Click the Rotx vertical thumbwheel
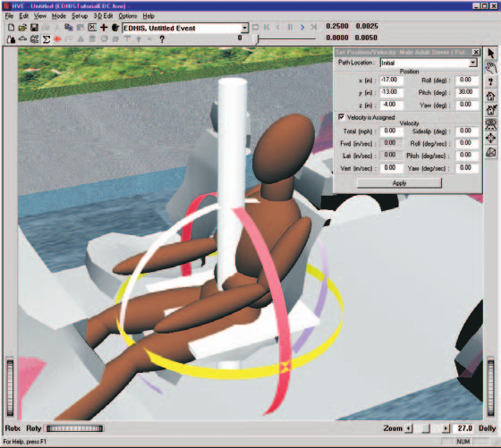 point(10,387)
